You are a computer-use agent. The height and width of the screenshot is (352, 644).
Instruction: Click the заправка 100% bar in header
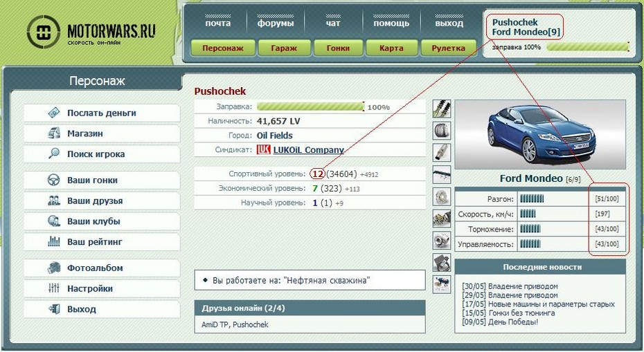tap(588, 47)
